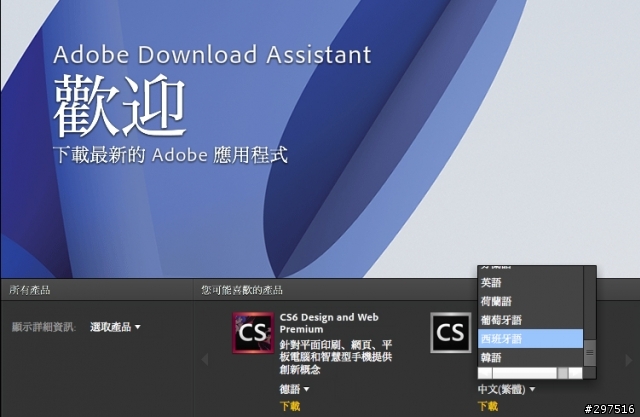This screenshot has height=417, width=640.
Task: Click the CS6 Design and Web Premium title
Action: coord(329,323)
